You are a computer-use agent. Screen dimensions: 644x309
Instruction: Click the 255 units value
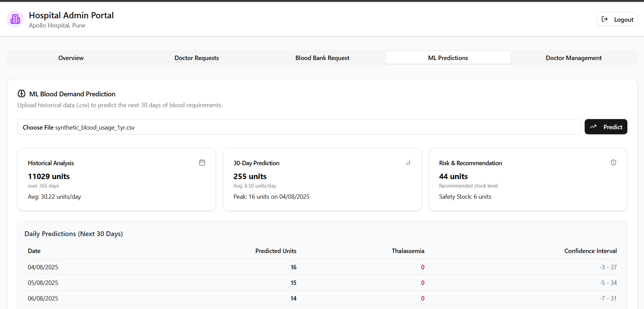point(250,176)
